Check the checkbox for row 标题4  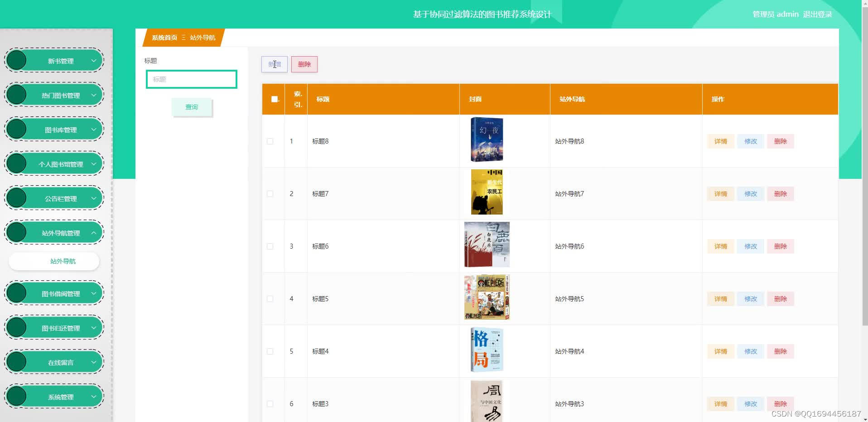(x=270, y=351)
